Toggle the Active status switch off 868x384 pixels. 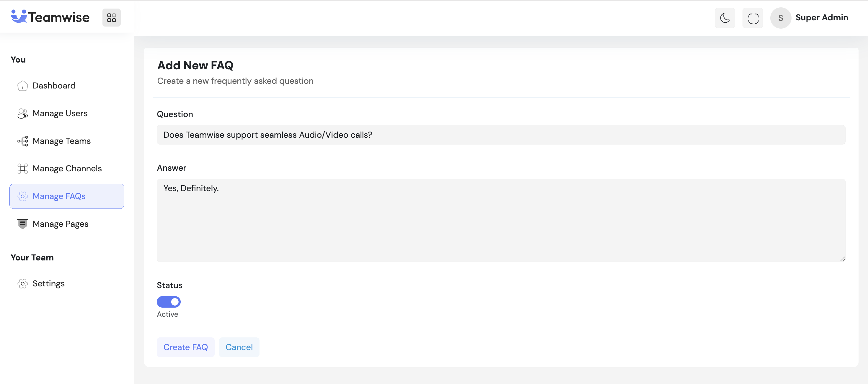pyautogui.click(x=169, y=302)
